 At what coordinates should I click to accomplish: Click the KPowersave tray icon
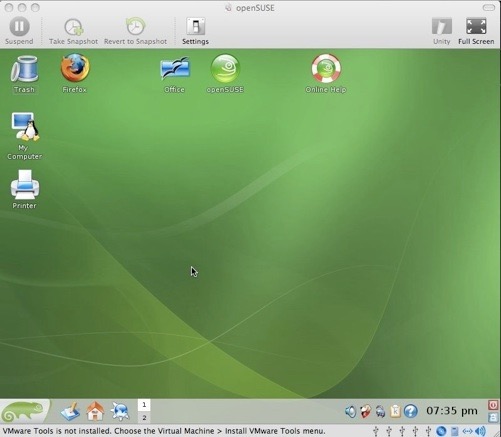coord(380,412)
